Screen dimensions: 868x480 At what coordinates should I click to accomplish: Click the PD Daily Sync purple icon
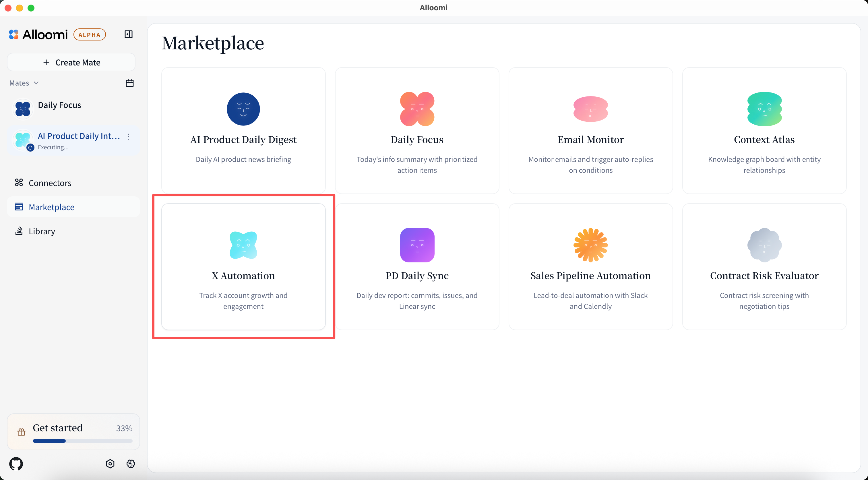click(x=417, y=245)
